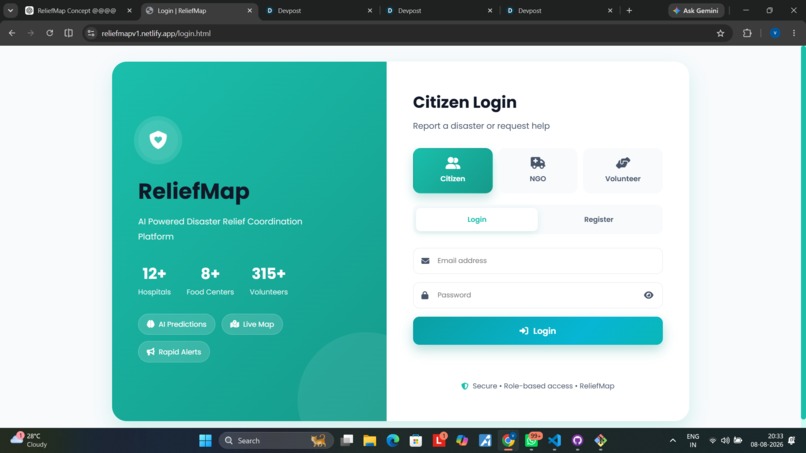Image resolution: width=806 pixels, height=453 pixels.
Task: Open the first Devpost tab
Action: [x=319, y=10]
